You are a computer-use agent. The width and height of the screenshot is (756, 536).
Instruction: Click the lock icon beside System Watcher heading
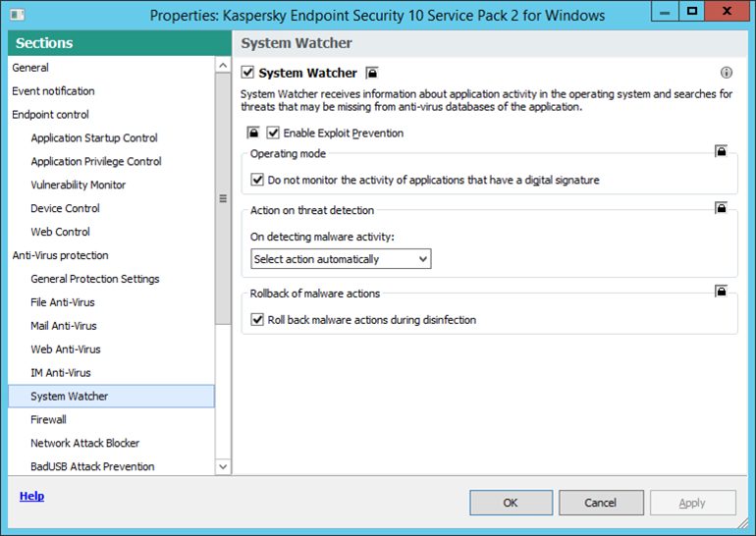tap(372, 73)
